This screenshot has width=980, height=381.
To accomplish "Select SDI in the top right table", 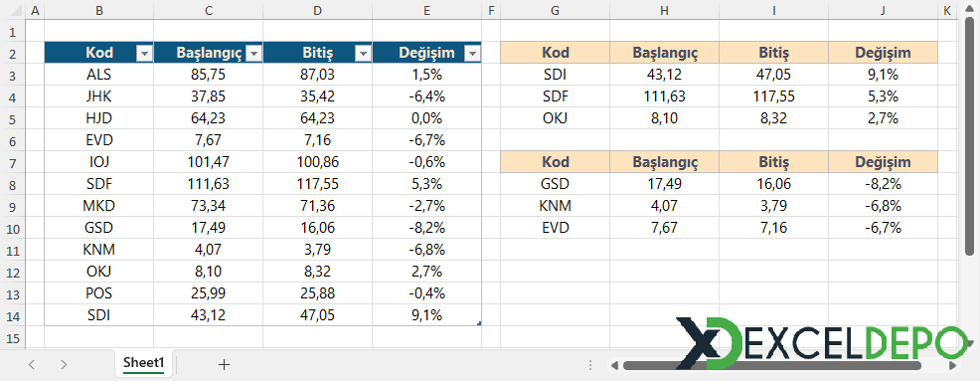I will (x=555, y=75).
